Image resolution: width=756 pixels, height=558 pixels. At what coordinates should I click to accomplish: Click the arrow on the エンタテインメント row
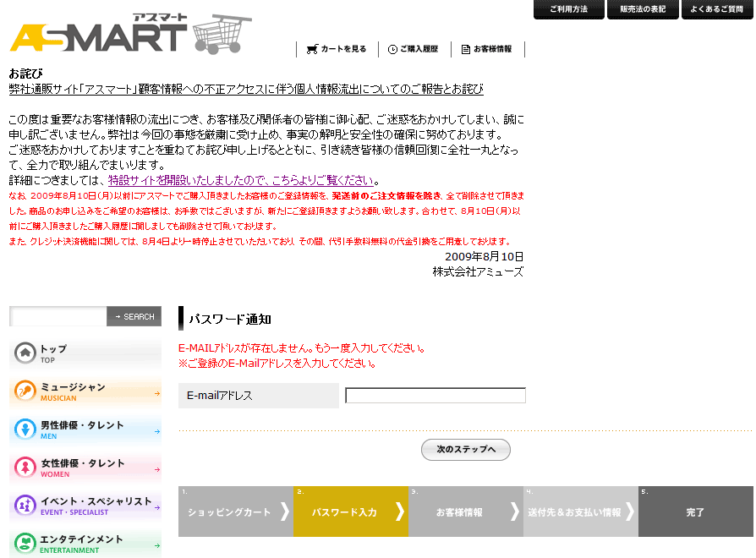click(x=157, y=546)
